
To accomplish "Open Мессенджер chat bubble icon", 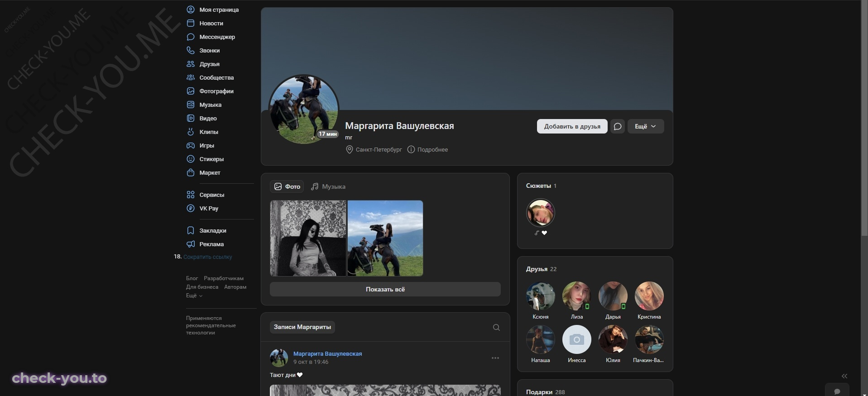I will tap(191, 37).
